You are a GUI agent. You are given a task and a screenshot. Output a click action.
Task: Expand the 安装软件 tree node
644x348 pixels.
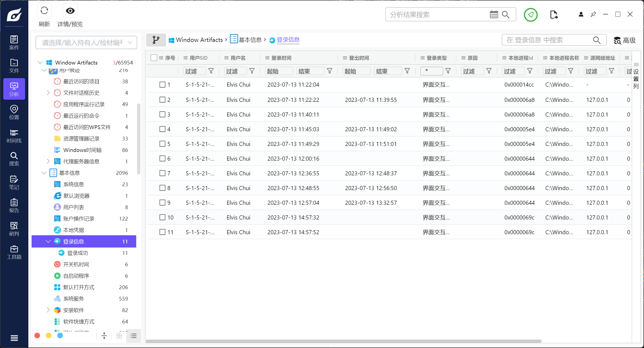(48, 310)
